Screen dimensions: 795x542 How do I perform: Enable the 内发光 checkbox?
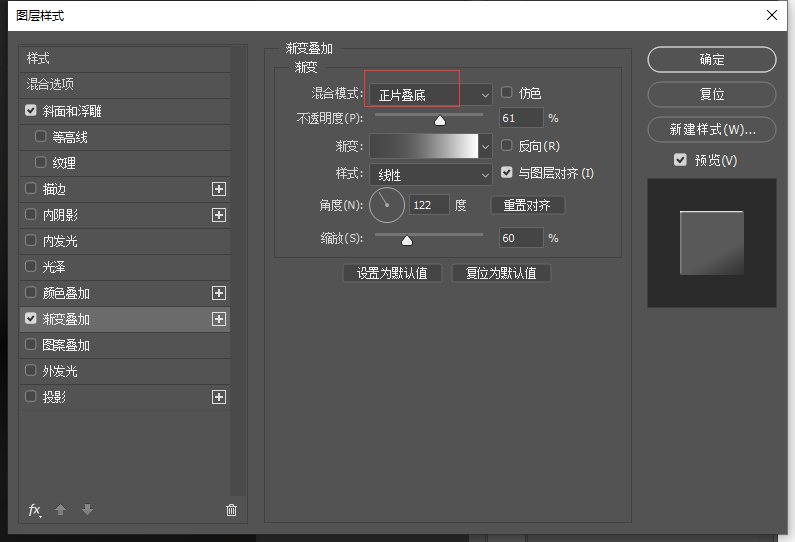31,240
